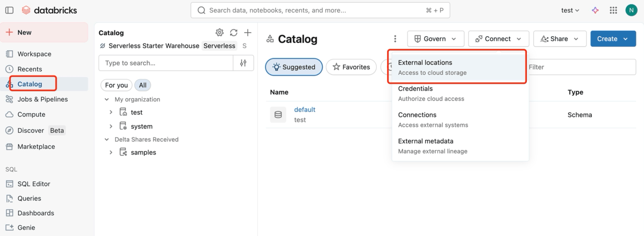Click the databricks logo

coord(49,10)
